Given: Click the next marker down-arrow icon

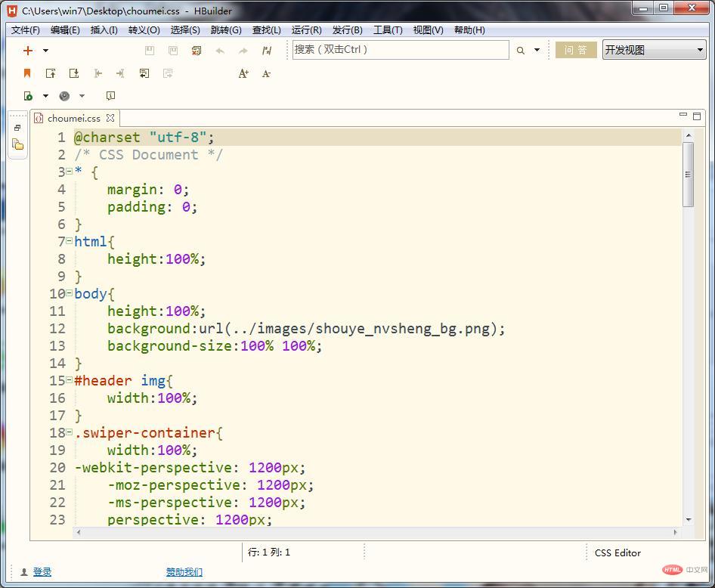Looking at the screenshot, I should pos(74,73).
